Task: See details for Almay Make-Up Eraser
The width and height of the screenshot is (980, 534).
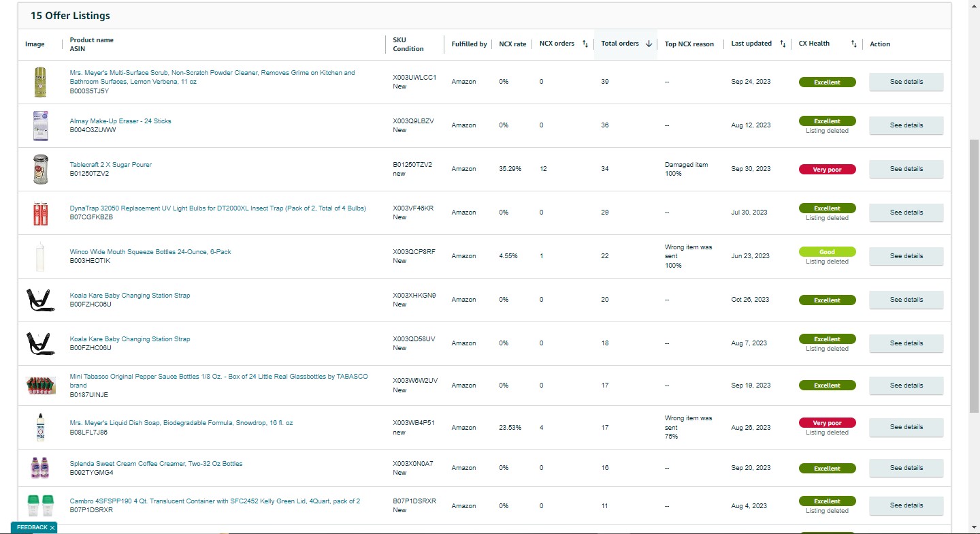Action: pyautogui.click(x=906, y=125)
